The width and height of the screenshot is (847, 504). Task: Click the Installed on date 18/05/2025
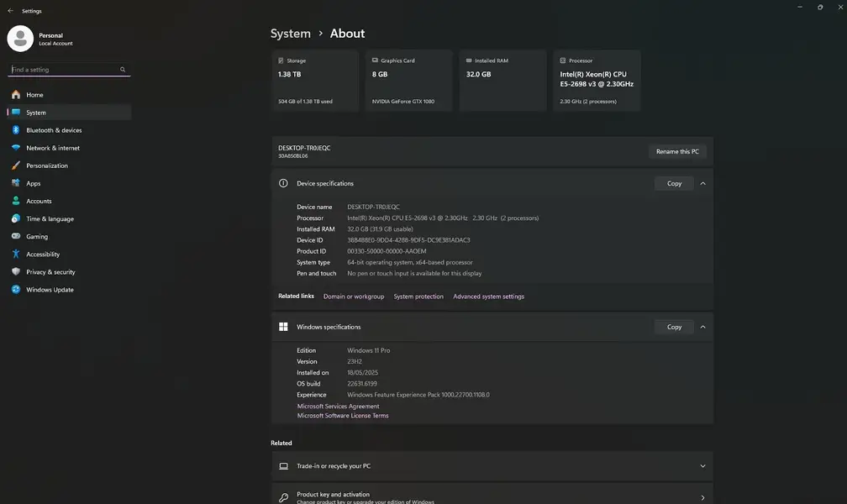coord(362,373)
